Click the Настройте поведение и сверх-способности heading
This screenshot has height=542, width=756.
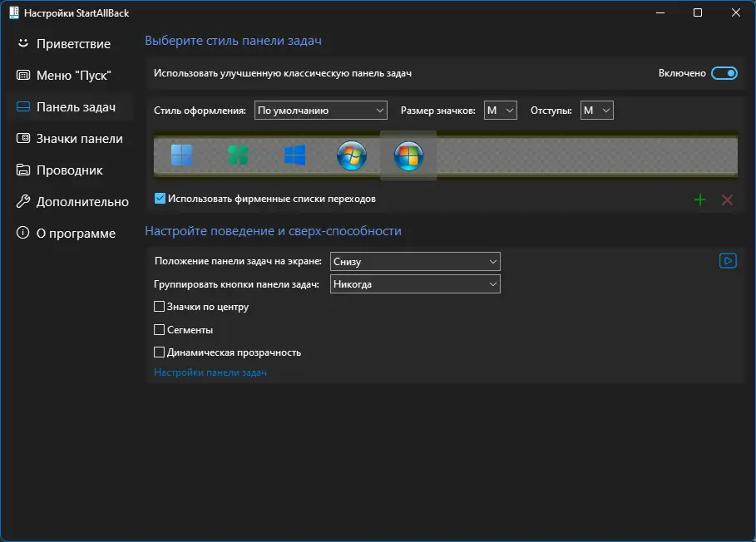(274, 231)
